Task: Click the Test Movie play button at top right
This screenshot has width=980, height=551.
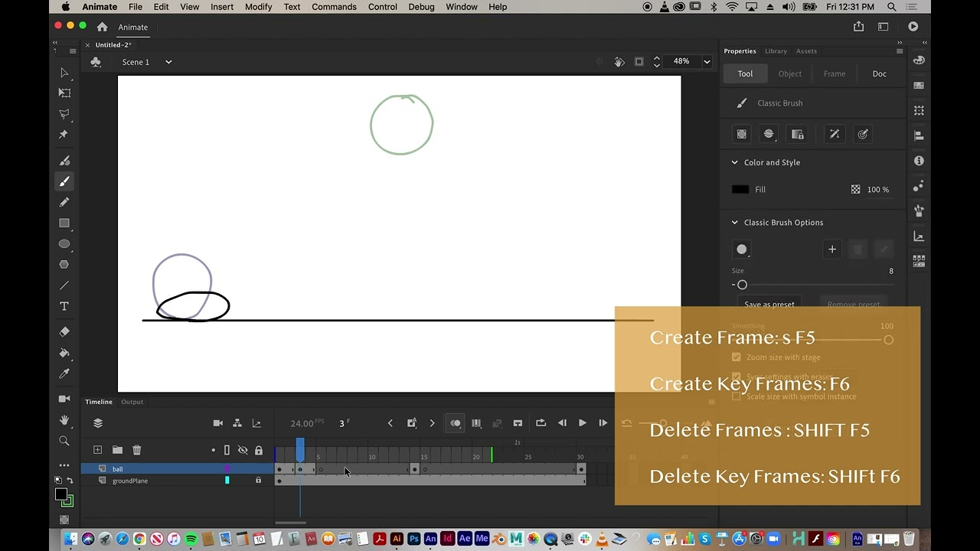Action: [x=913, y=27]
